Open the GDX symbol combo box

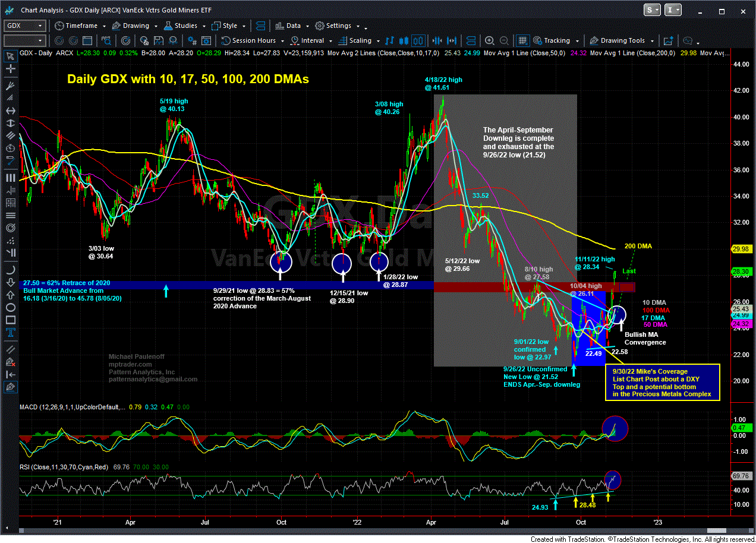coord(24,26)
